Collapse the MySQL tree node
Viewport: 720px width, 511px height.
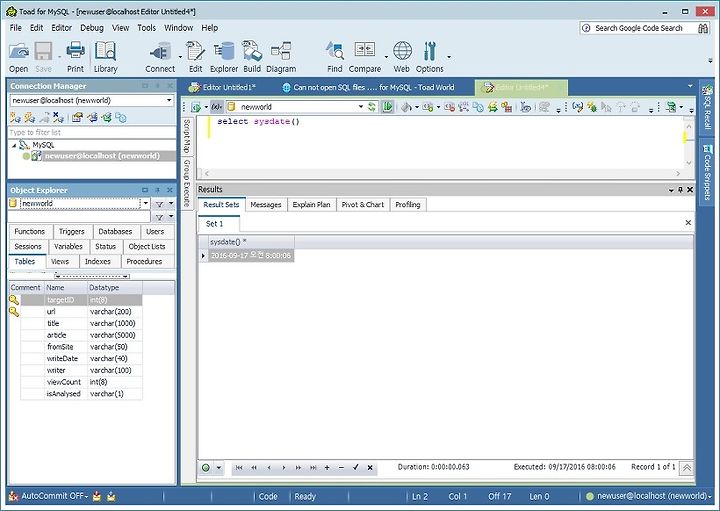click(x=14, y=145)
